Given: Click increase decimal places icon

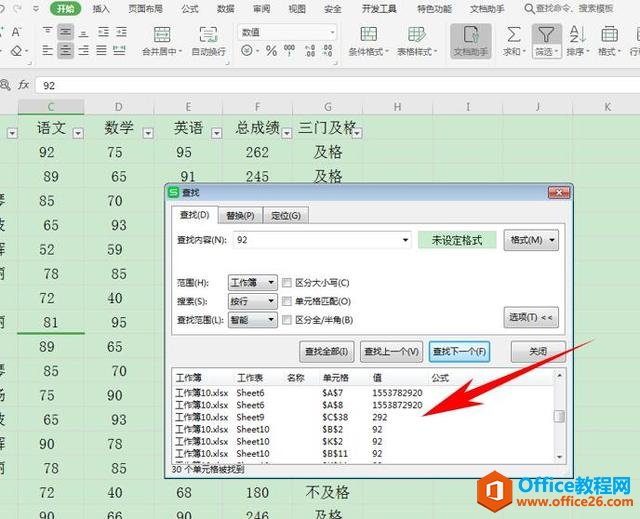Looking at the screenshot, I should pyautogui.click(x=310, y=51).
